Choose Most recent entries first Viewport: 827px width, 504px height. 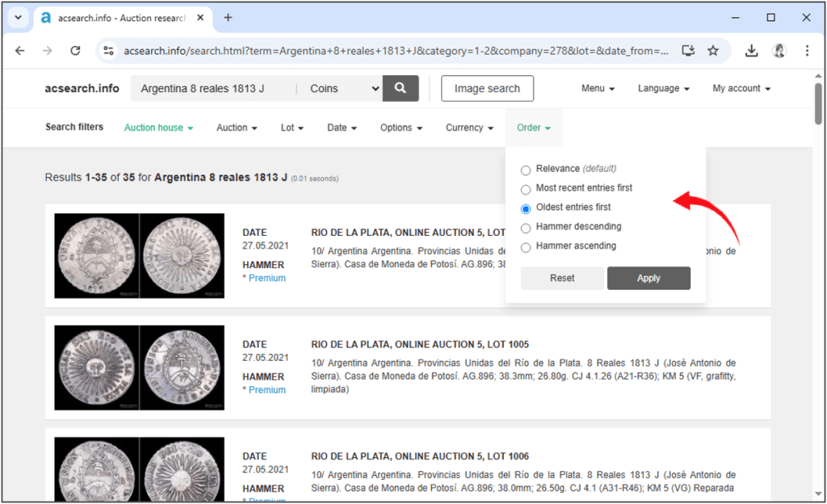point(526,189)
